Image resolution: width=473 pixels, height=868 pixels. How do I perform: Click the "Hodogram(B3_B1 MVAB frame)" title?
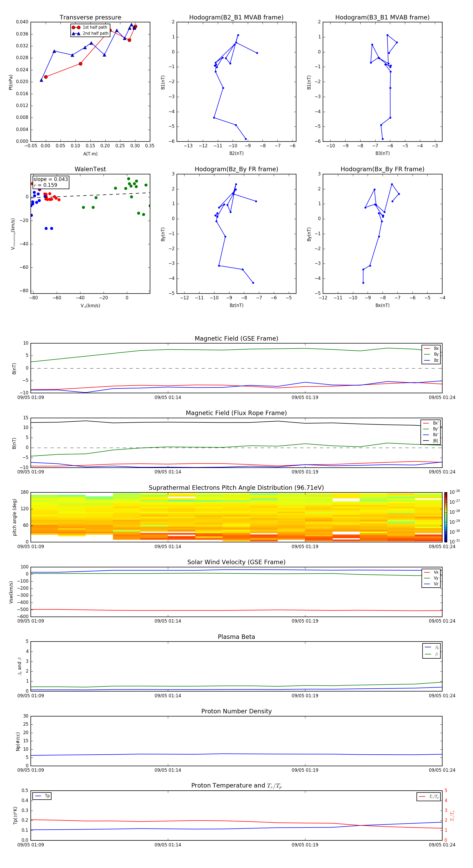coord(382,18)
